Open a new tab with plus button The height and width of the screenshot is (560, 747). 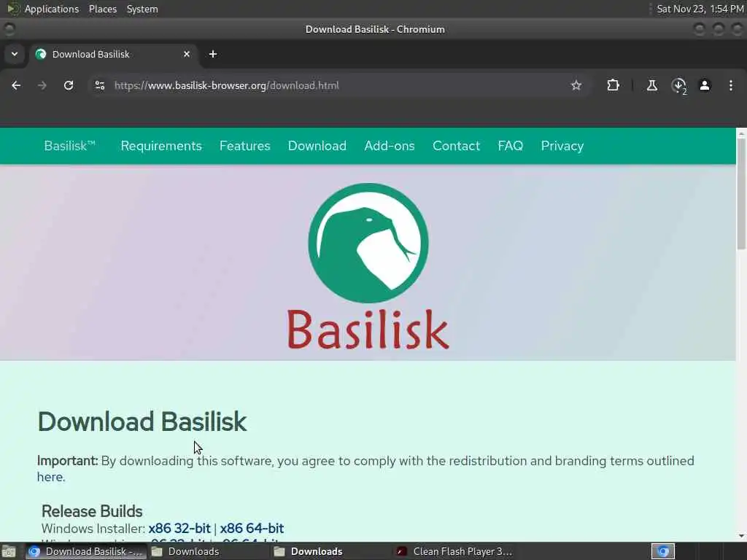click(x=213, y=54)
